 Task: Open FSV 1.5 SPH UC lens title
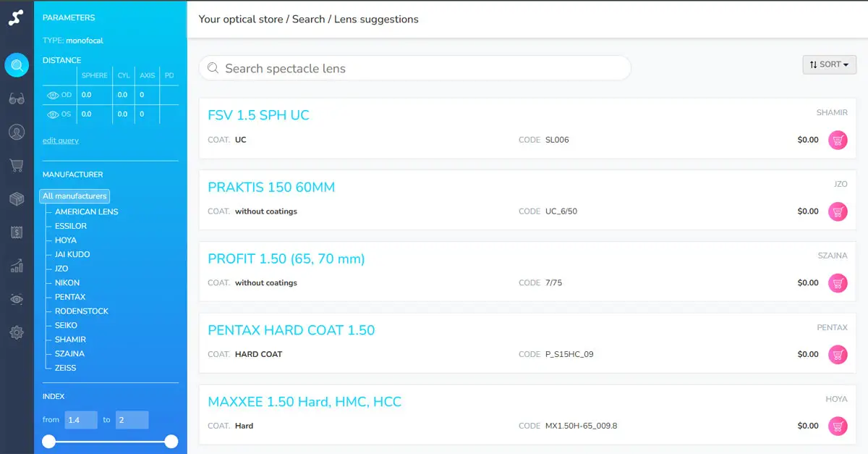[258, 115]
